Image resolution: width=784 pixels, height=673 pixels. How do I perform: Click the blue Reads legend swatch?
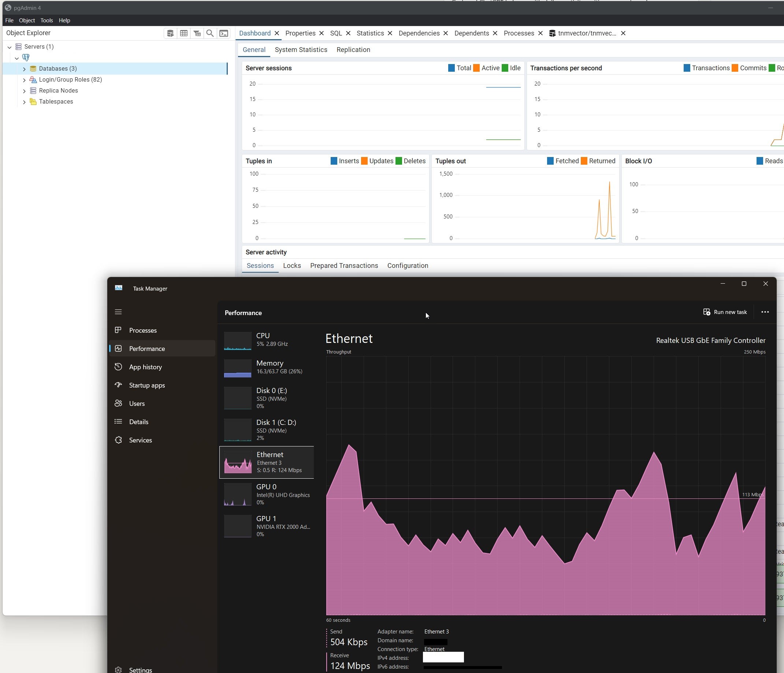pyautogui.click(x=759, y=161)
